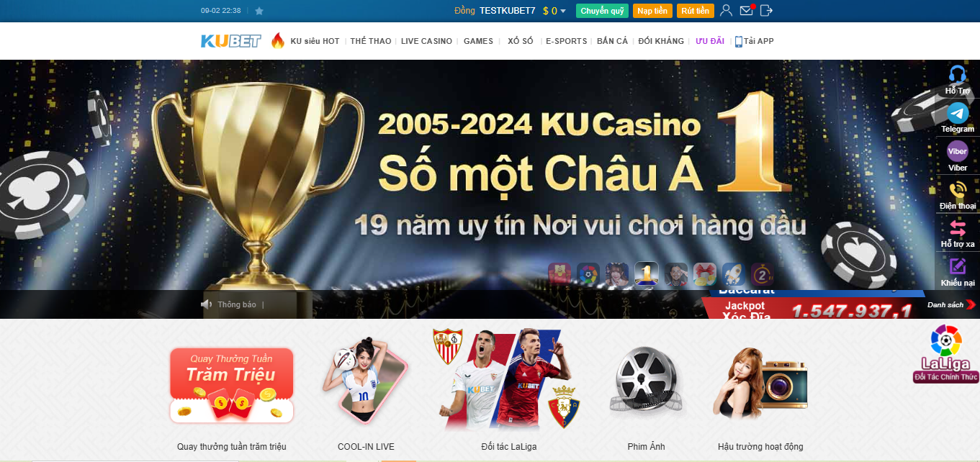Select the LaLiga ball banner slide thumbnail
The height and width of the screenshot is (462, 980).
point(589,274)
